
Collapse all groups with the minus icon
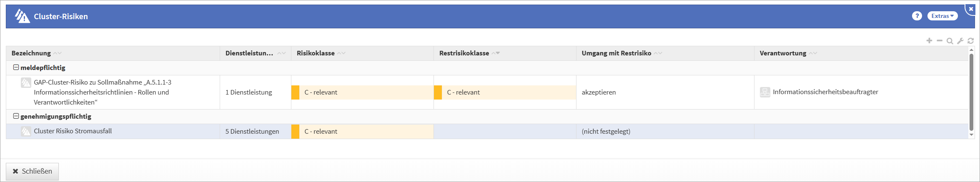click(940, 40)
